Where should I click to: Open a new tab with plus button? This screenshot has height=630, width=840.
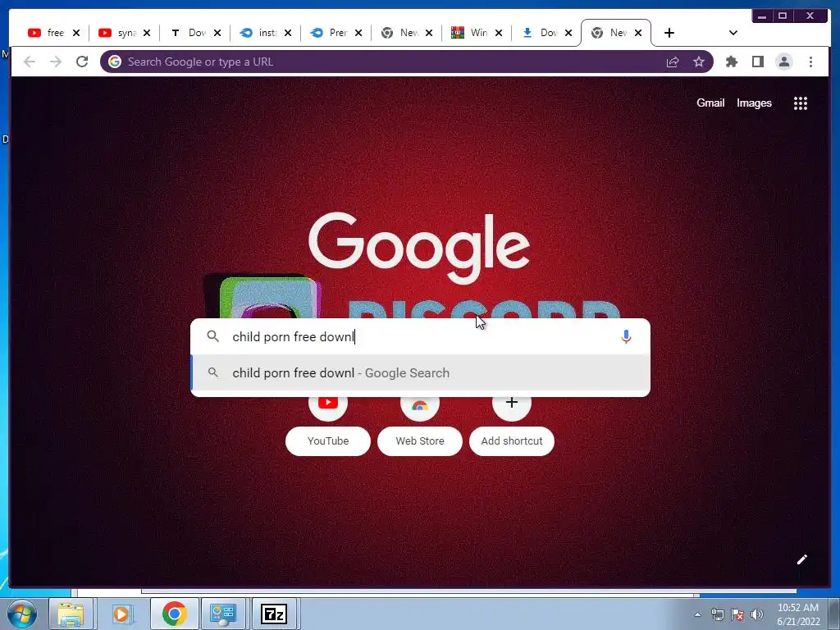click(669, 33)
